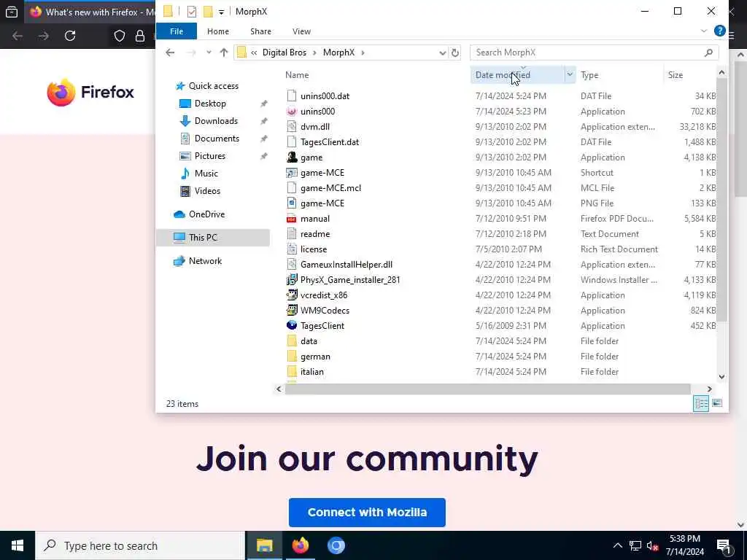Expand chevron after Digital Bros
The image size is (747, 560).
pyautogui.click(x=314, y=52)
